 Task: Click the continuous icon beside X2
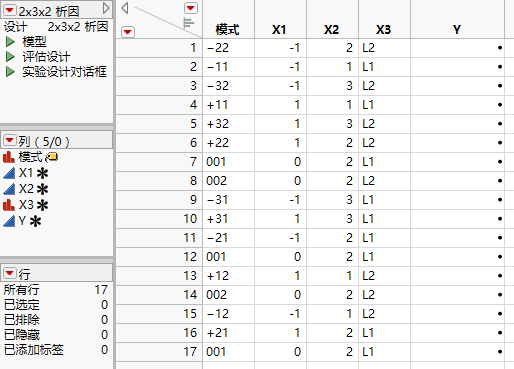coord(9,189)
